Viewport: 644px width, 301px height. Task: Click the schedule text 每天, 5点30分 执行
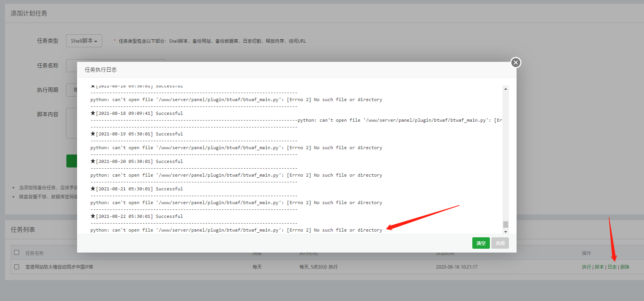coord(319,267)
